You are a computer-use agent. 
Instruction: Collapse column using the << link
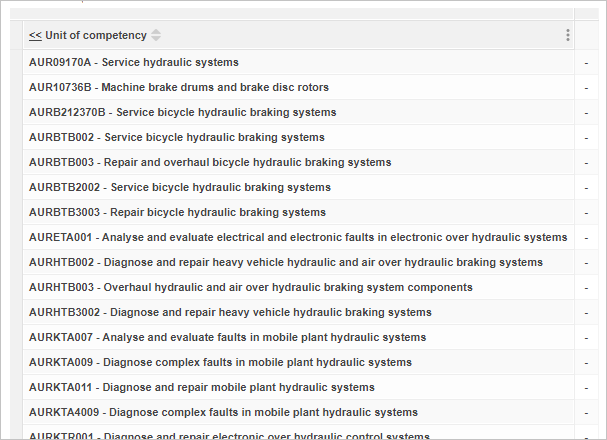[x=35, y=36]
